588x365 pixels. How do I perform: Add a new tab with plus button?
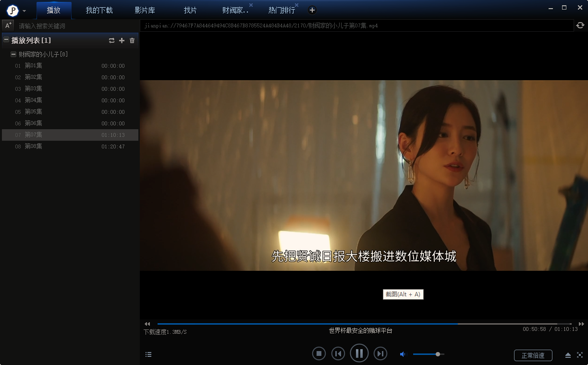[x=312, y=10]
